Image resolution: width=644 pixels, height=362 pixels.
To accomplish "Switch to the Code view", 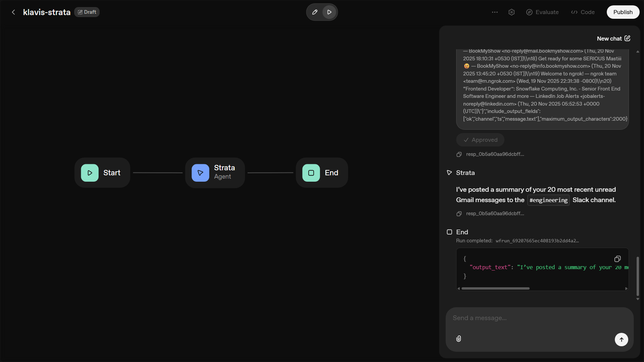I will [583, 12].
